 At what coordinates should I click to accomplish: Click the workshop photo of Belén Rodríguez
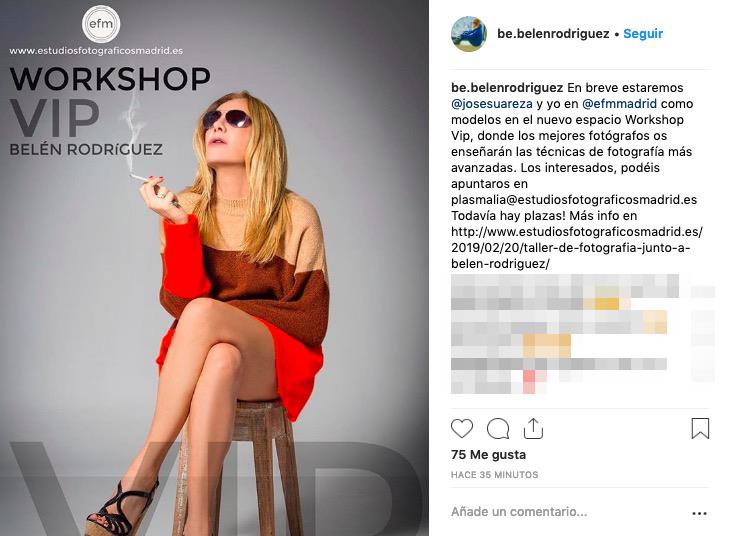[x=214, y=268]
